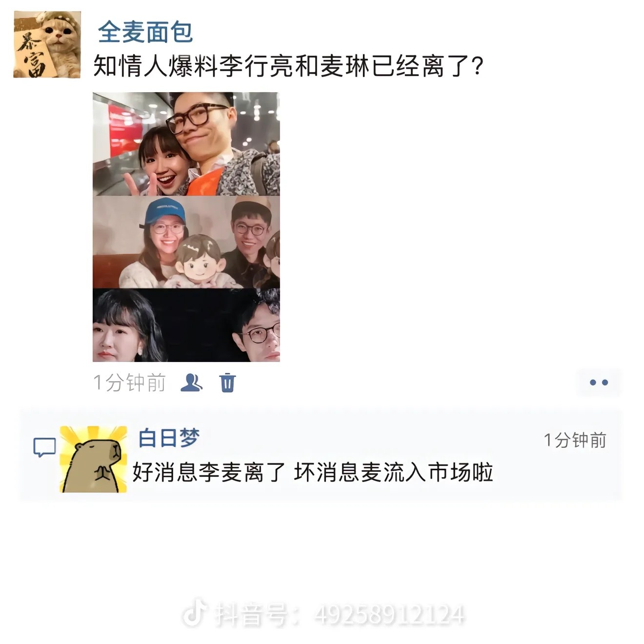The height and width of the screenshot is (644, 644).
Task: Open the two-dot more options button
Action: (599, 382)
